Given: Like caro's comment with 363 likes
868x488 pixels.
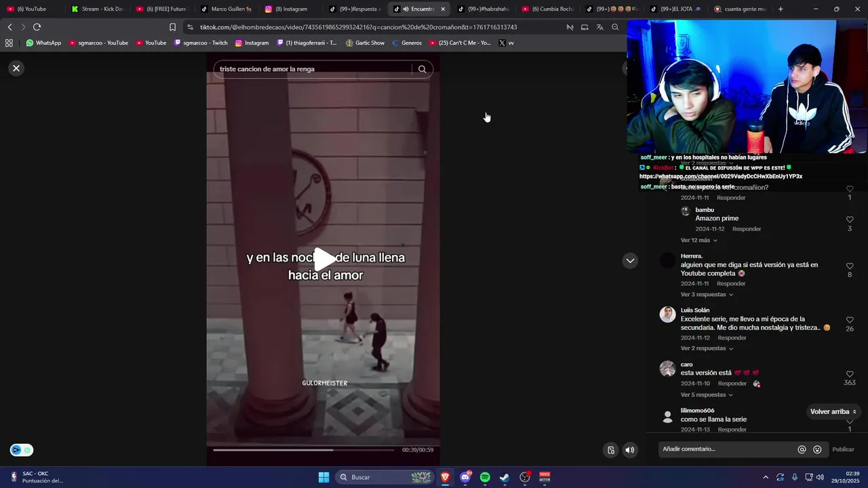Looking at the screenshot, I should [x=850, y=374].
